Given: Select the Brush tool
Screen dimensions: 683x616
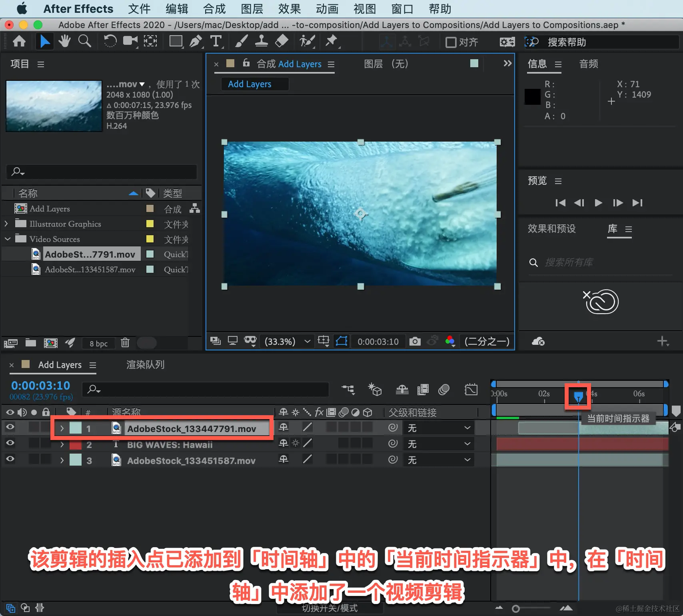Looking at the screenshot, I should [241, 41].
